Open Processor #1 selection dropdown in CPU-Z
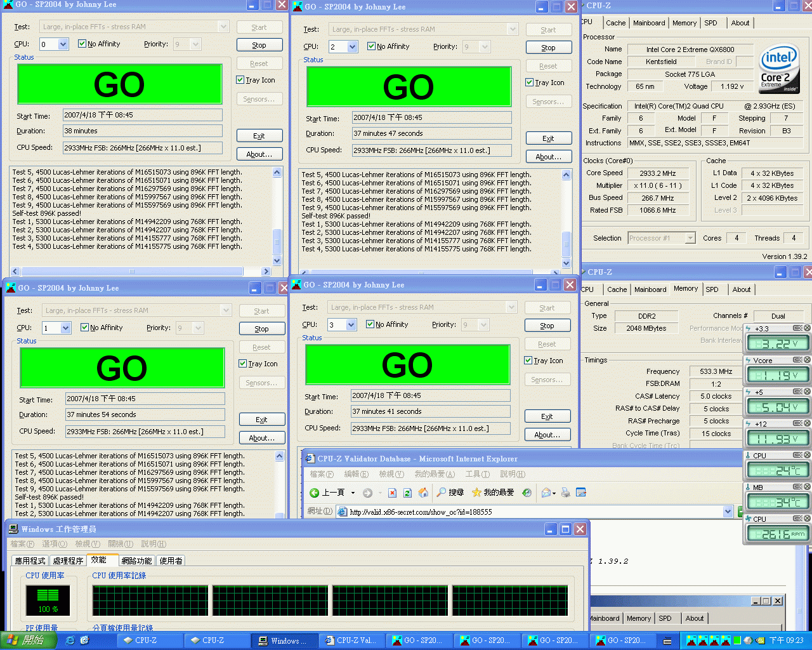812x650 pixels. point(690,238)
